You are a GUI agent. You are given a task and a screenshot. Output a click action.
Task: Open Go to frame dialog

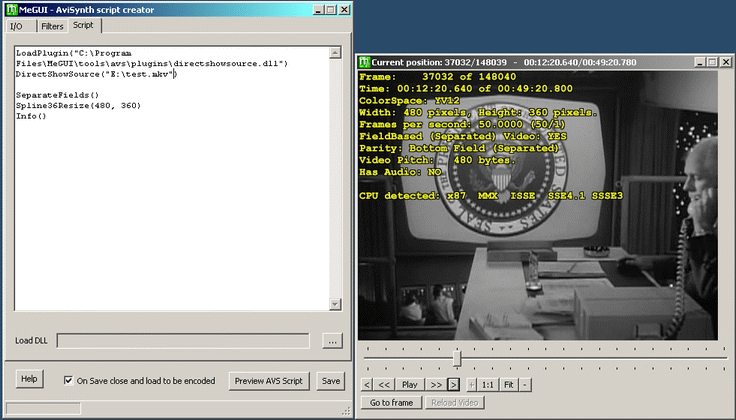pos(391,403)
